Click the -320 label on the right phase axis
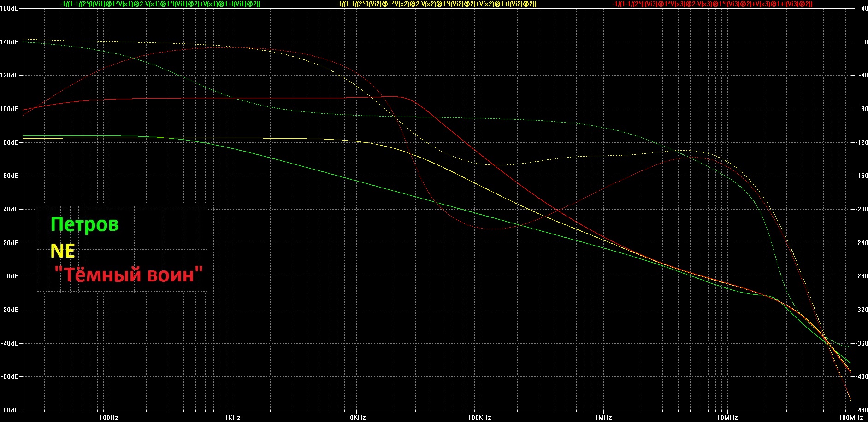This screenshot has width=868, height=422. (861, 310)
